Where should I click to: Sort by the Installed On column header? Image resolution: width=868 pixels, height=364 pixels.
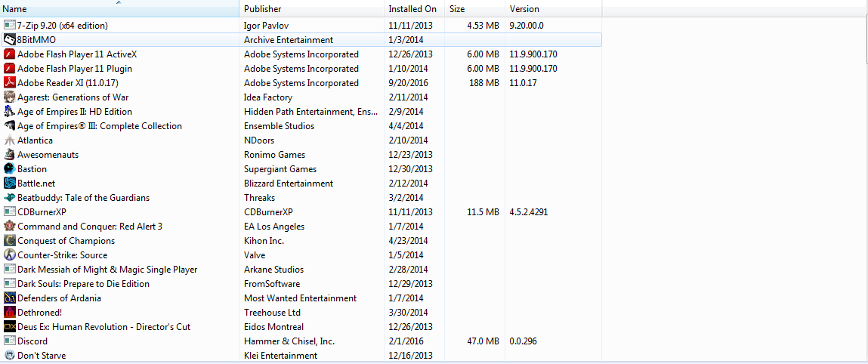click(414, 9)
